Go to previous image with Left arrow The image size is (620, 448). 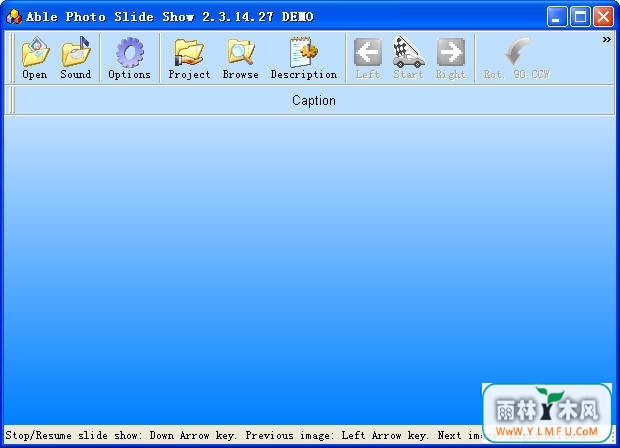point(368,58)
